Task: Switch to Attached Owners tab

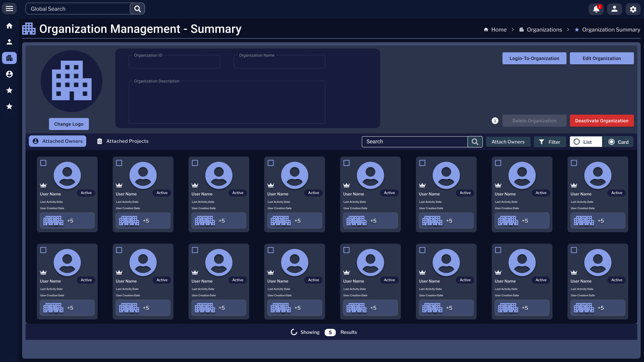Action: tap(57, 141)
